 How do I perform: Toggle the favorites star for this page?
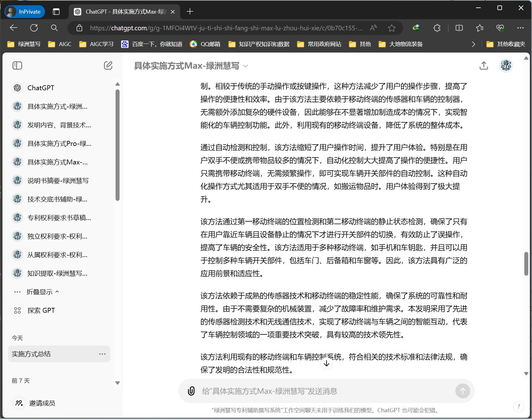pyautogui.click(x=392, y=28)
